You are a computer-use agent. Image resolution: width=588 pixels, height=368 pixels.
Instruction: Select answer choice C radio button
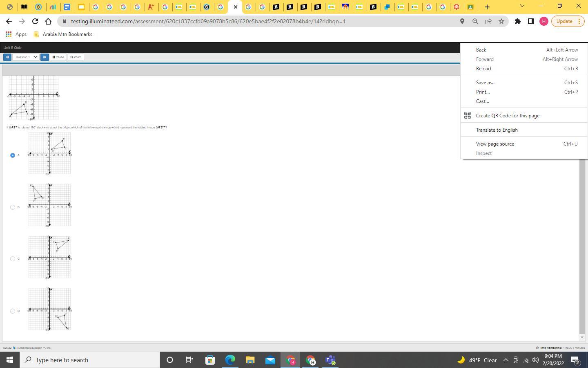(13, 259)
